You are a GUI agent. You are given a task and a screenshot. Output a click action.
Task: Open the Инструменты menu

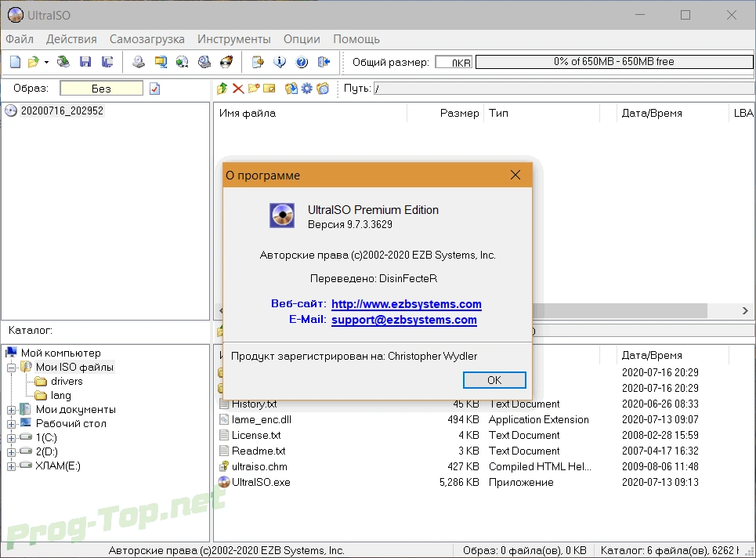[x=233, y=39]
